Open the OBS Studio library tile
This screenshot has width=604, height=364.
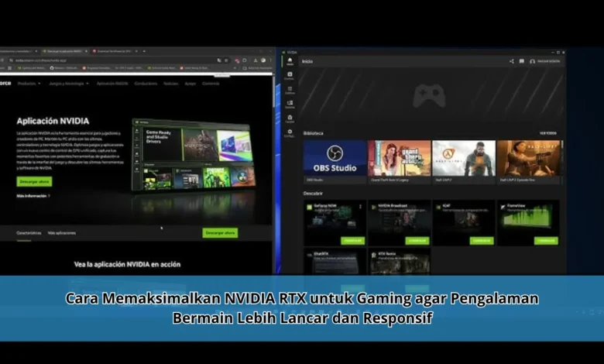click(335, 162)
